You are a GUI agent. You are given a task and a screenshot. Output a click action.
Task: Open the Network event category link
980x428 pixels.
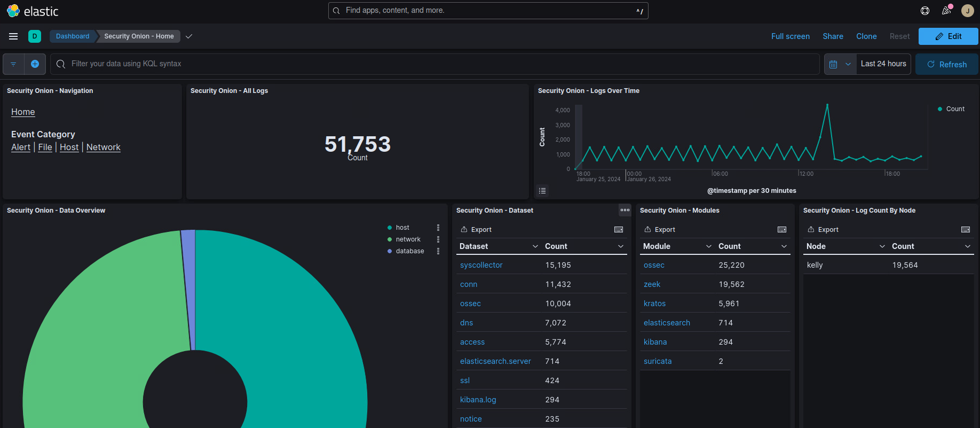pyautogui.click(x=104, y=147)
